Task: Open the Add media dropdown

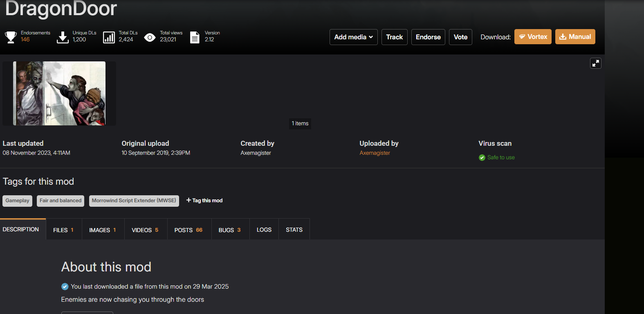Action: (x=354, y=37)
